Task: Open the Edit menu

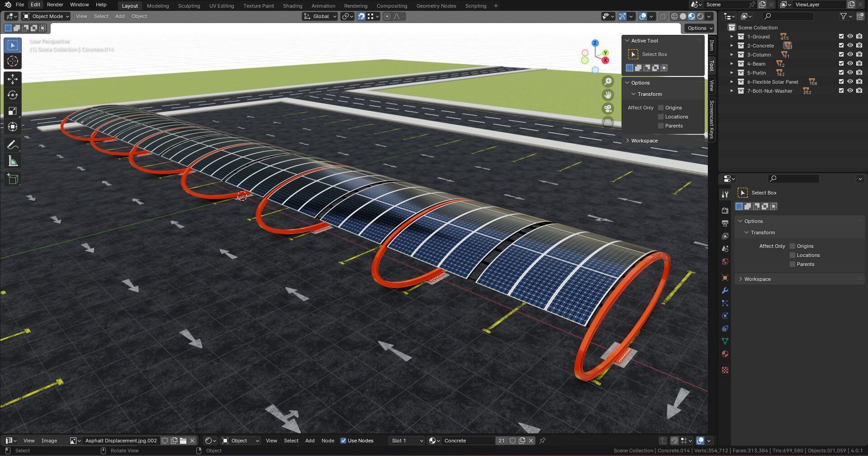Action: tap(35, 5)
